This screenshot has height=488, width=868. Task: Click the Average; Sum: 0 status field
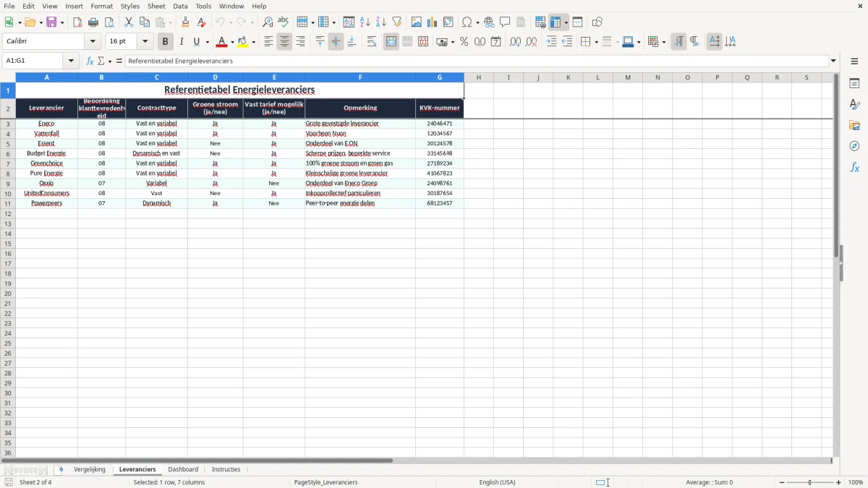709,482
